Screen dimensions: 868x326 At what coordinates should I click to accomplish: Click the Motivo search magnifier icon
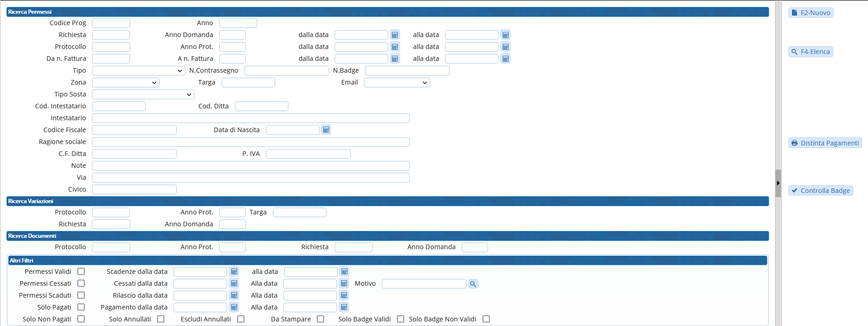coord(473,284)
